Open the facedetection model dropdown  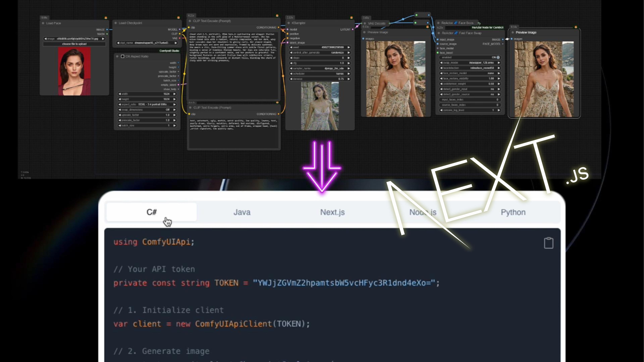point(470,68)
